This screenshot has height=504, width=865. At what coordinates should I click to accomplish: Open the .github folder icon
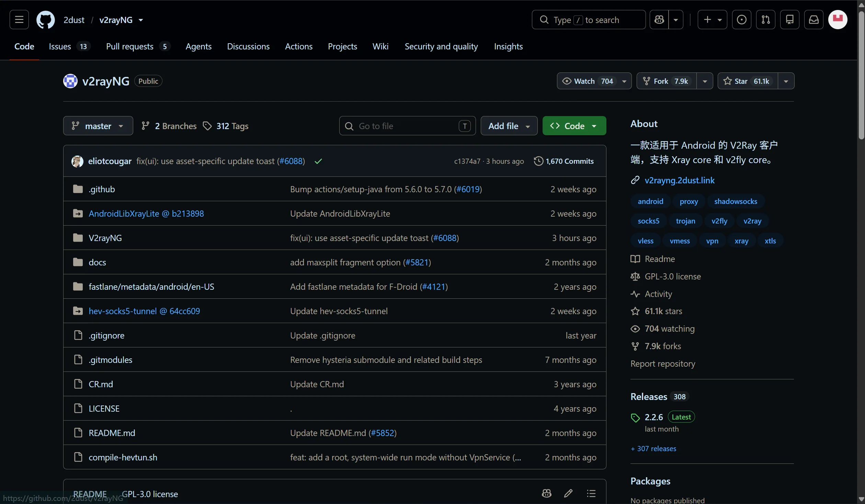coord(78,189)
